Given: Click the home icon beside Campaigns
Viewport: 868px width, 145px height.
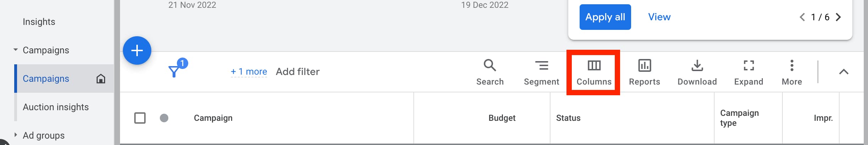Looking at the screenshot, I should pyautogui.click(x=101, y=79).
